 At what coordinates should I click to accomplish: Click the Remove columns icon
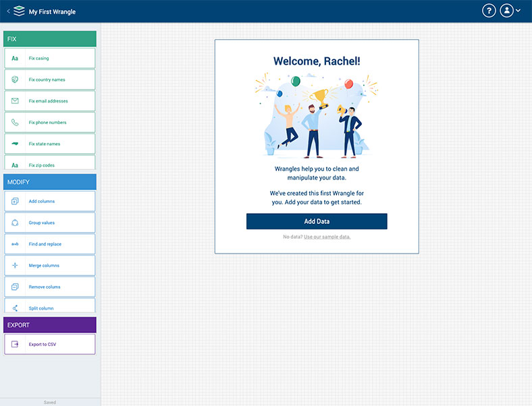[x=15, y=287]
